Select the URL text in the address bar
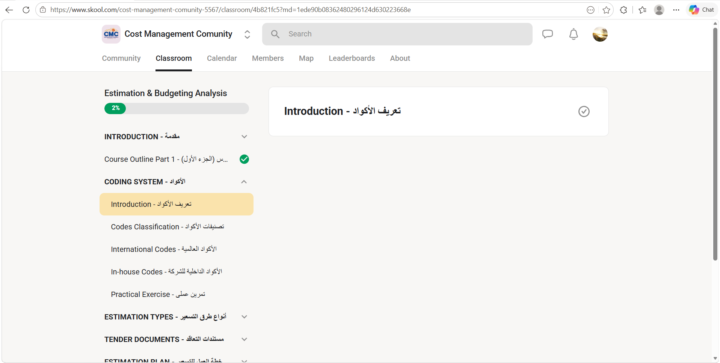 pyautogui.click(x=231, y=10)
